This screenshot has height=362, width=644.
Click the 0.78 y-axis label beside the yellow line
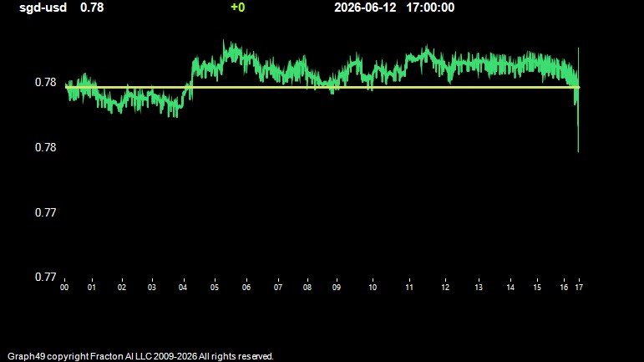(x=46, y=82)
